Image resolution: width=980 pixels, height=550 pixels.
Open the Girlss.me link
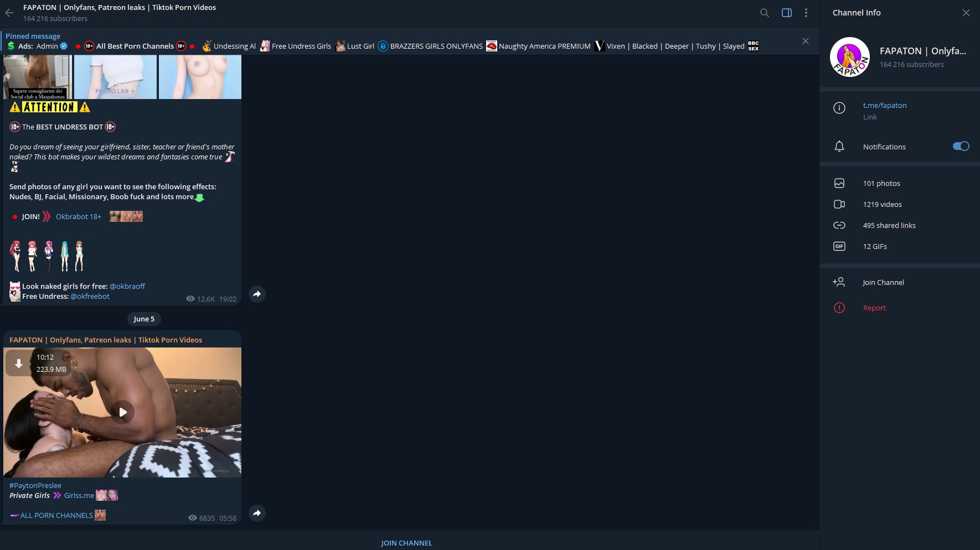click(79, 495)
